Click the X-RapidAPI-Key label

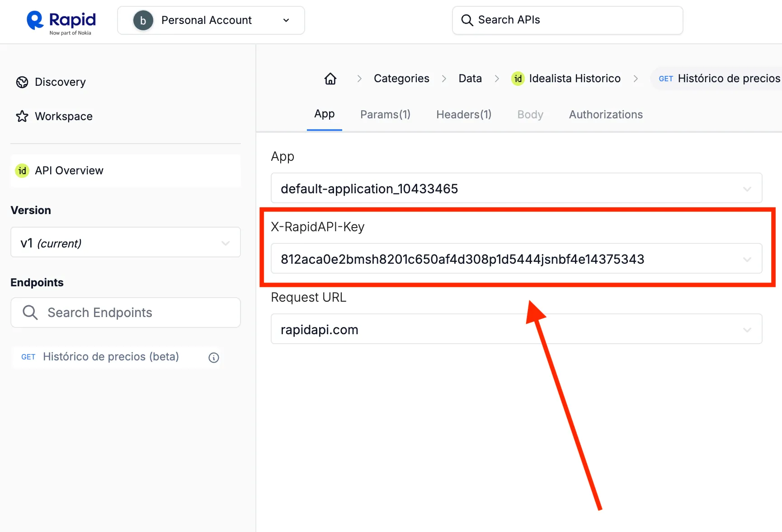[x=318, y=227]
